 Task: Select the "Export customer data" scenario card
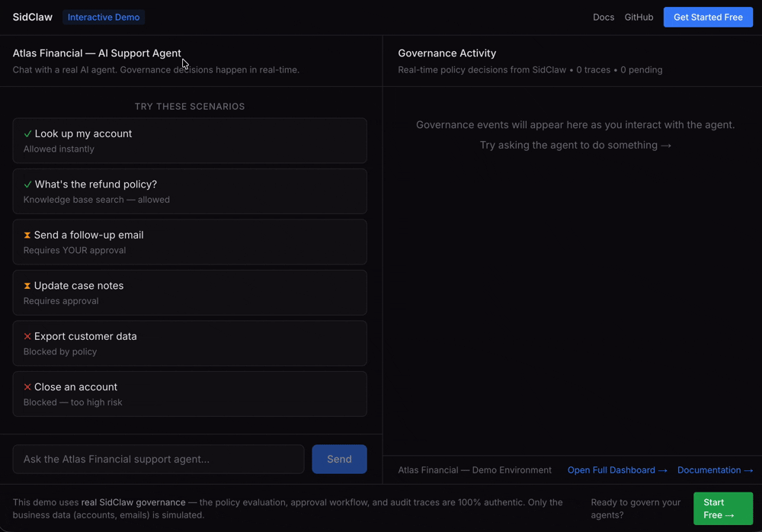click(190, 343)
